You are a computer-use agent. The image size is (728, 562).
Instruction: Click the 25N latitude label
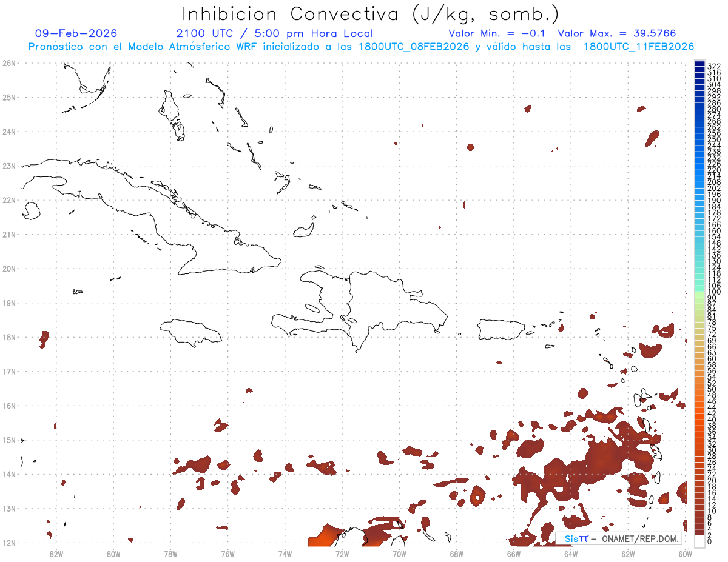coord(8,97)
